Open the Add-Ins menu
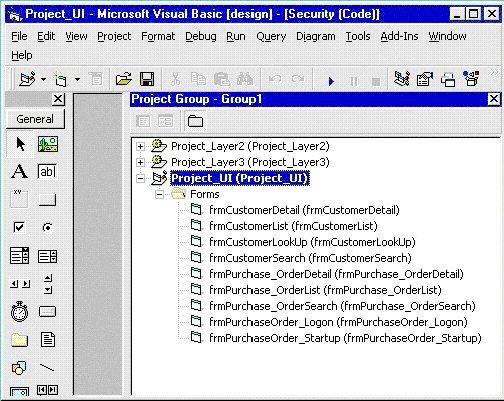Viewport: 504px width, 401px height. [x=399, y=36]
